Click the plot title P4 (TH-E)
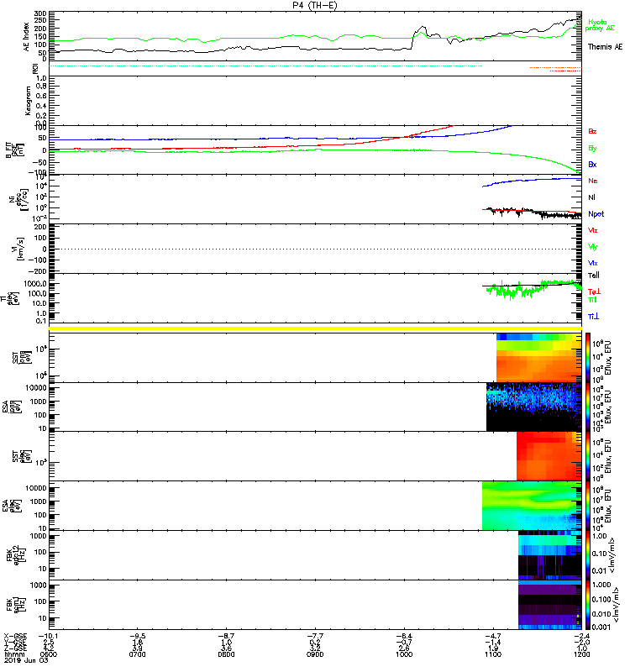630x672 pixels. 315,6
